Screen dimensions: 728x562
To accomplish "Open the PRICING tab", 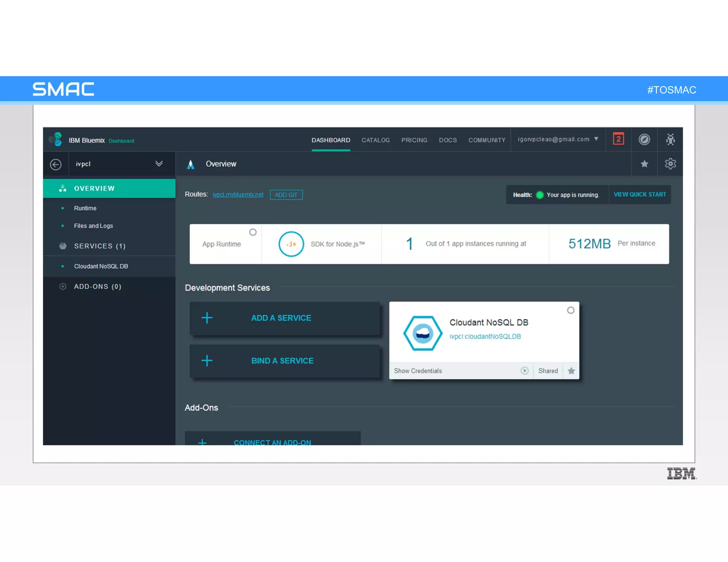I will (414, 140).
